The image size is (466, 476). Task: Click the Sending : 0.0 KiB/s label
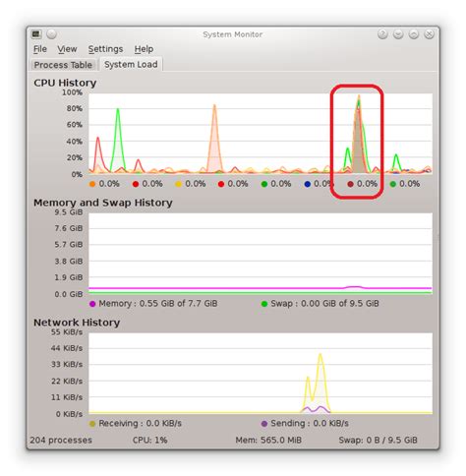point(310,424)
